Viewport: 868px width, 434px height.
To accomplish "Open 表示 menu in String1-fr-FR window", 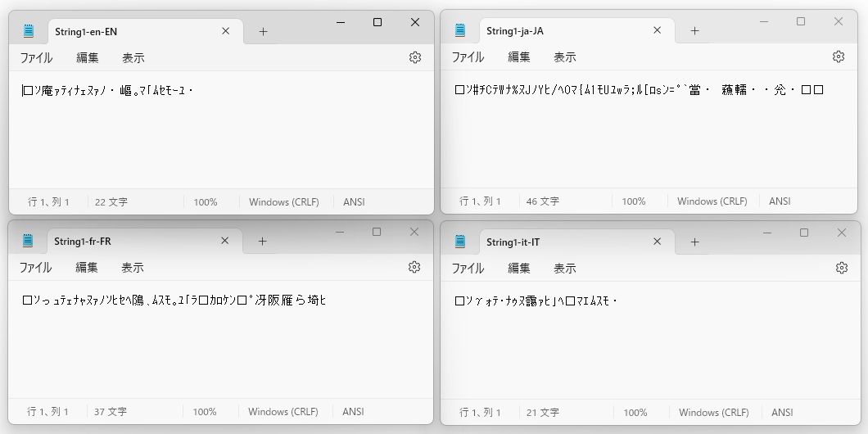I will (x=133, y=268).
